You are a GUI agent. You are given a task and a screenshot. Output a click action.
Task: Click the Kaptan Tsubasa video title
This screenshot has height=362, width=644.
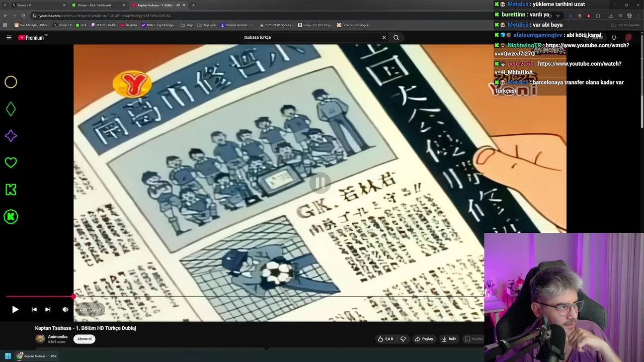86,328
